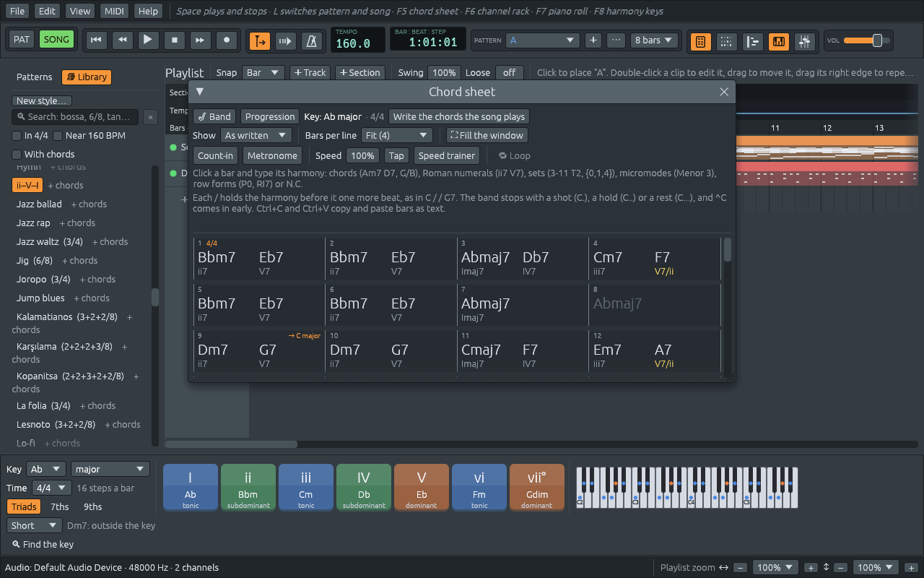Open the Key Ab dropdown
Image resolution: width=924 pixels, height=578 pixels.
[x=46, y=469]
